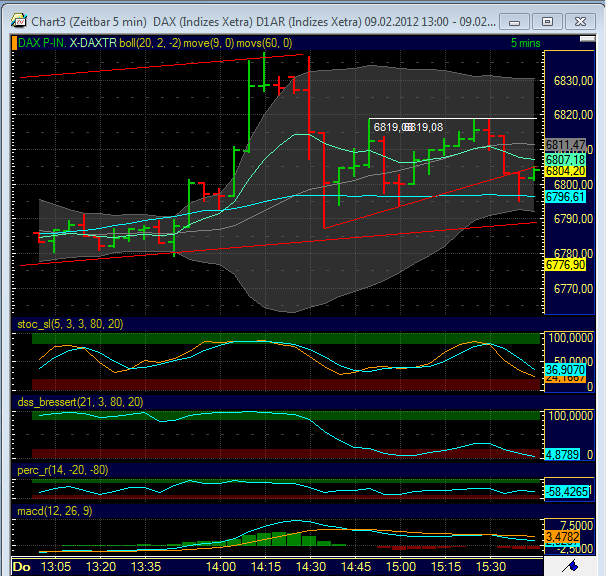Click the cyan 6796,61 price tag
The width and height of the screenshot is (606, 576).
pos(565,197)
